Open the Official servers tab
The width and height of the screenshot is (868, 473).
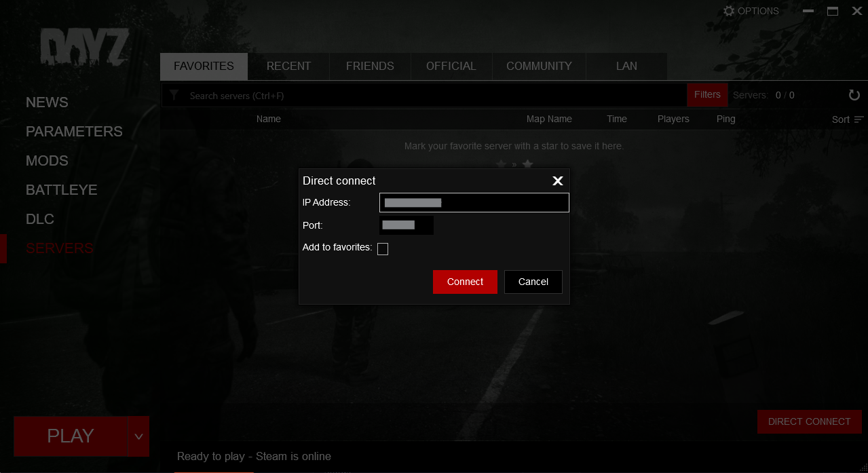click(x=451, y=67)
